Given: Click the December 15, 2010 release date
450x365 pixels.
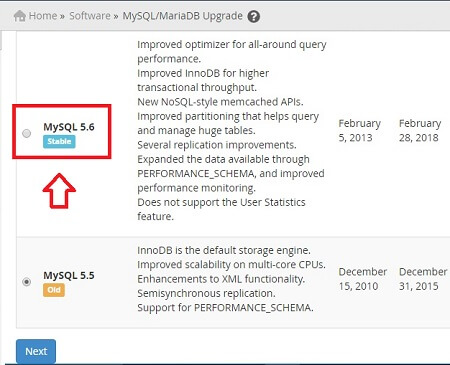Looking at the screenshot, I should 363,279.
